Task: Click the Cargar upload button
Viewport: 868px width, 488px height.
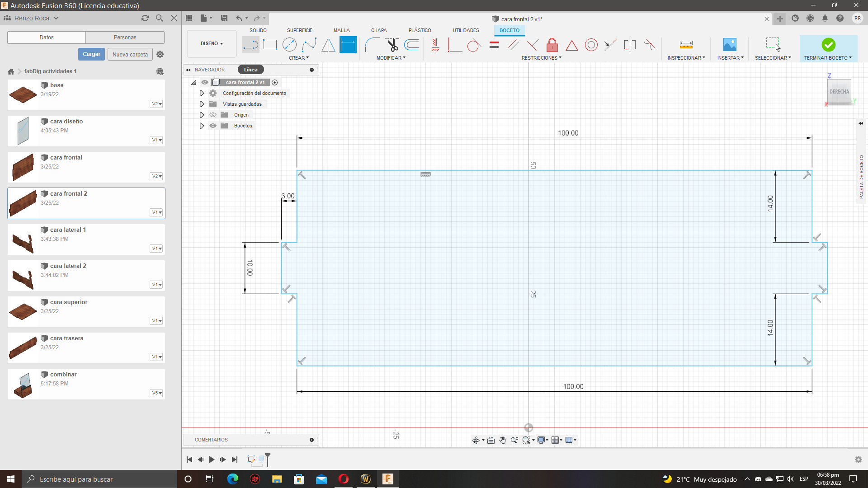Action: point(91,54)
